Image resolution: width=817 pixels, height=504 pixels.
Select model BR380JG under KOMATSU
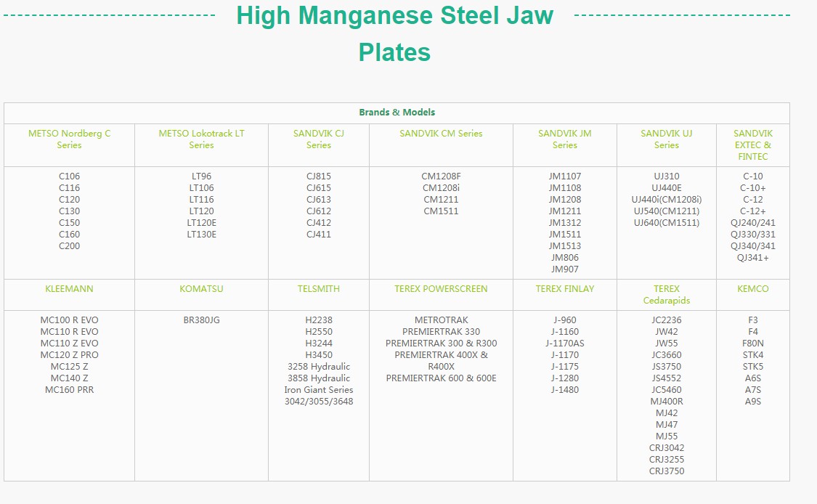pyautogui.click(x=202, y=320)
